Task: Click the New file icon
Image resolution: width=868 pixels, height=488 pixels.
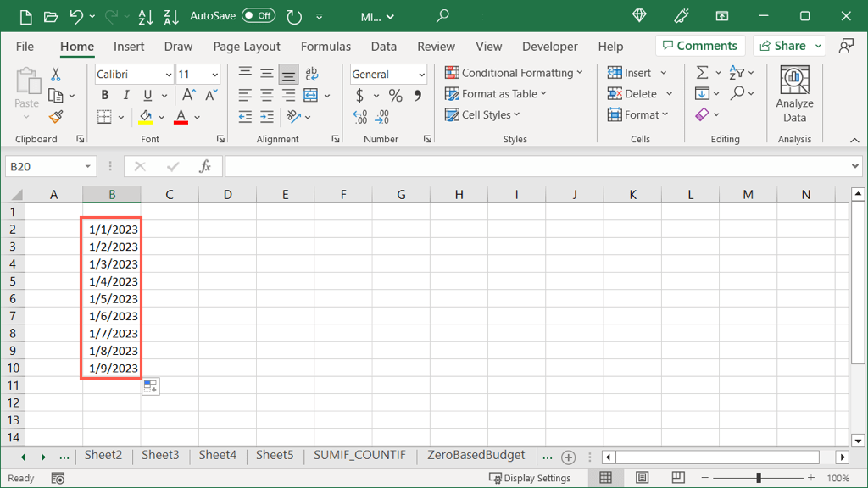Action: [x=25, y=17]
